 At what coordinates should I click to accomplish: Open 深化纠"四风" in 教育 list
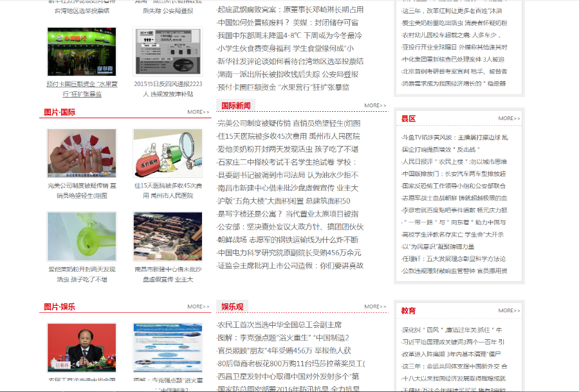coord(452,330)
